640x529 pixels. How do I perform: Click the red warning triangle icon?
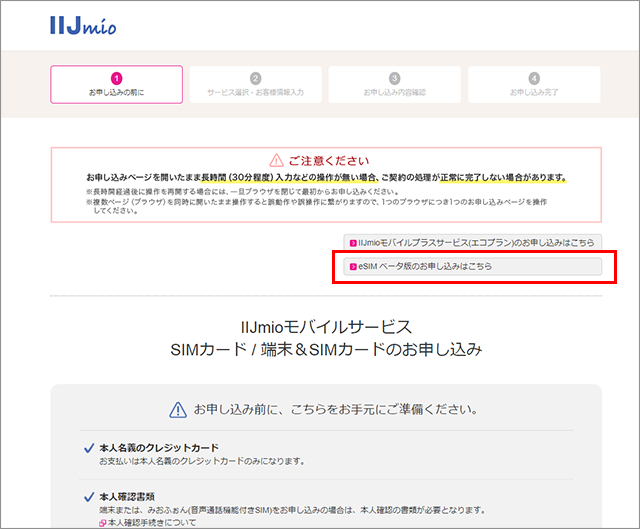[277, 160]
